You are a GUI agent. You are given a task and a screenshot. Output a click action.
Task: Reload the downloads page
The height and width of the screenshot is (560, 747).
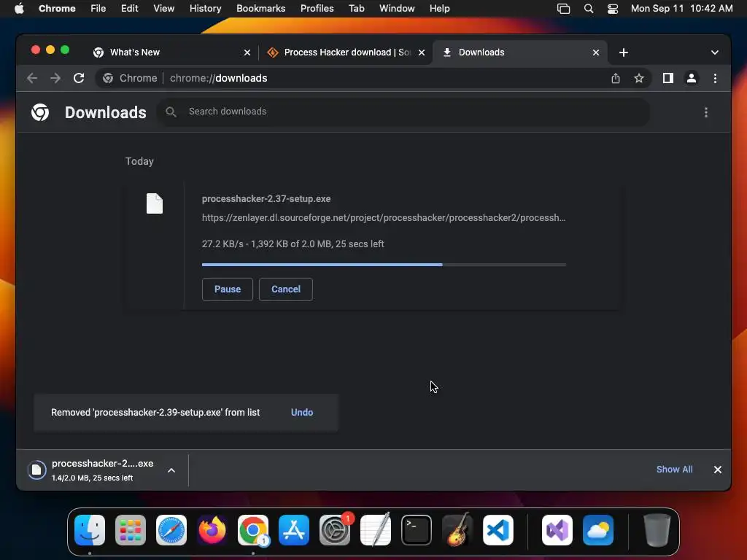[x=79, y=78]
